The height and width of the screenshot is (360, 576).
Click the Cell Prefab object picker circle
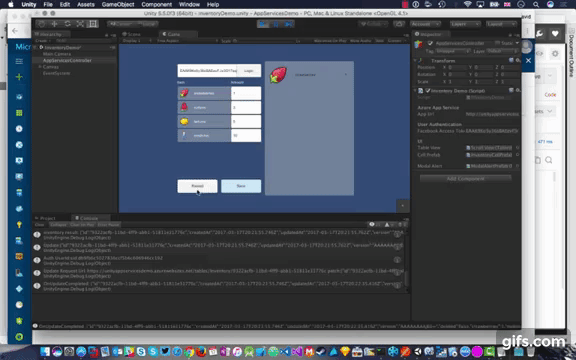tap(517, 155)
